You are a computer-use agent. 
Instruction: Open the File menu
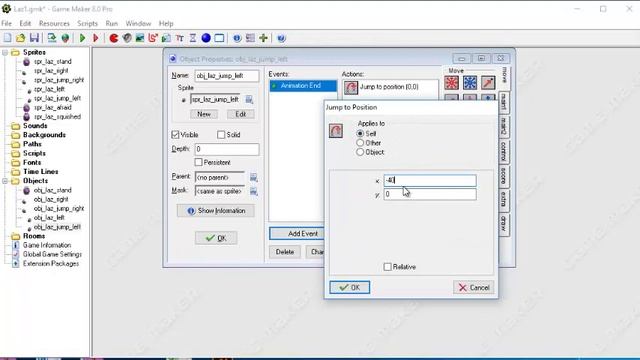point(7,23)
